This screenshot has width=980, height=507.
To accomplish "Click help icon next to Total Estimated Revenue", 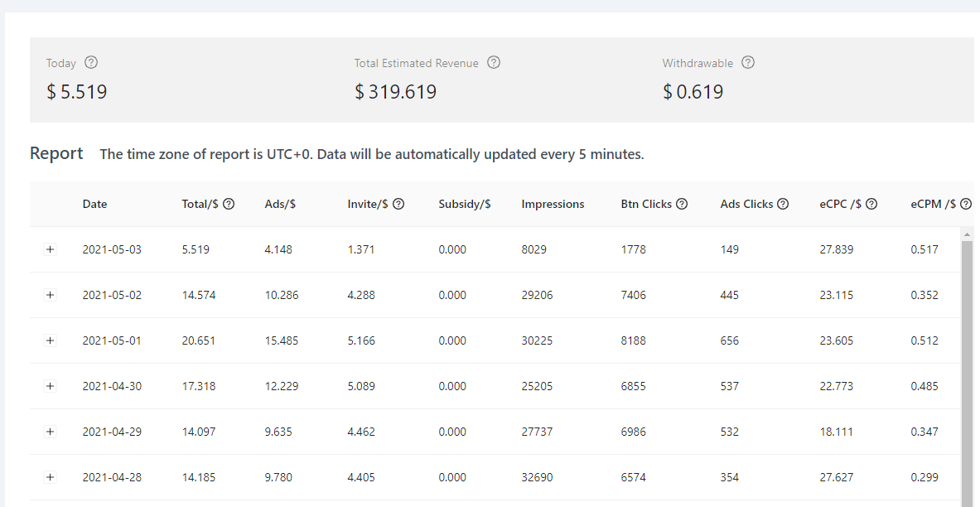I will pos(494,63).
